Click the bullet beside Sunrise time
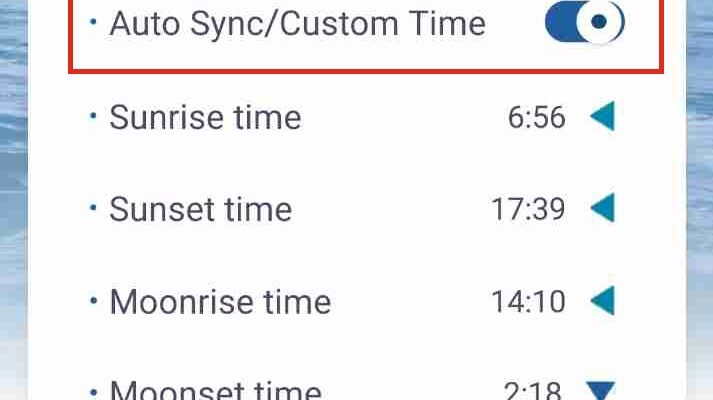This screenshot has width=713, height=400. 93,116
